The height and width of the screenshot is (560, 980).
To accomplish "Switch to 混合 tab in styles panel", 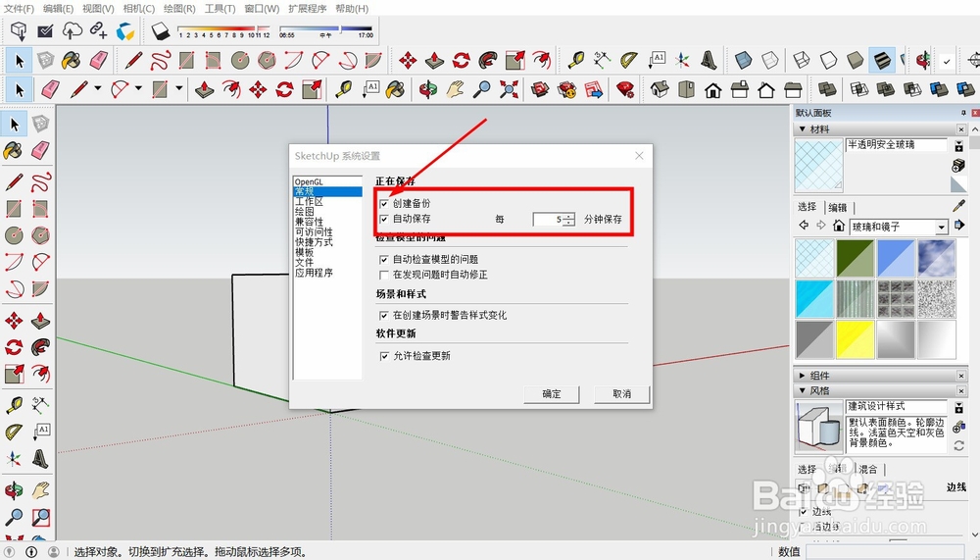I will coord(868,469).
